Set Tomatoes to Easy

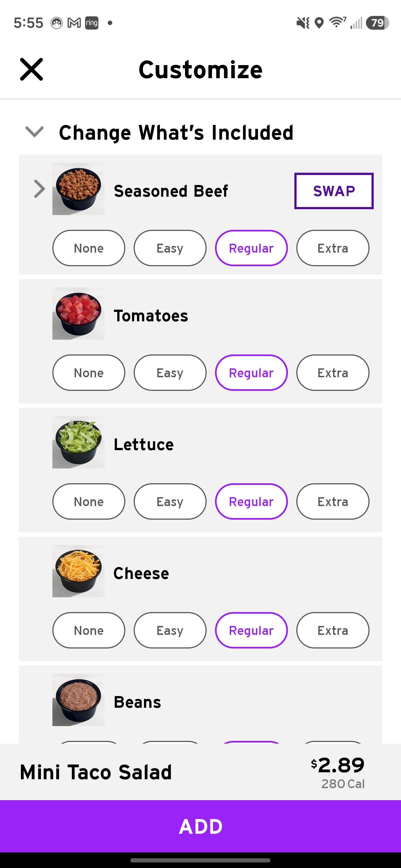170,373
